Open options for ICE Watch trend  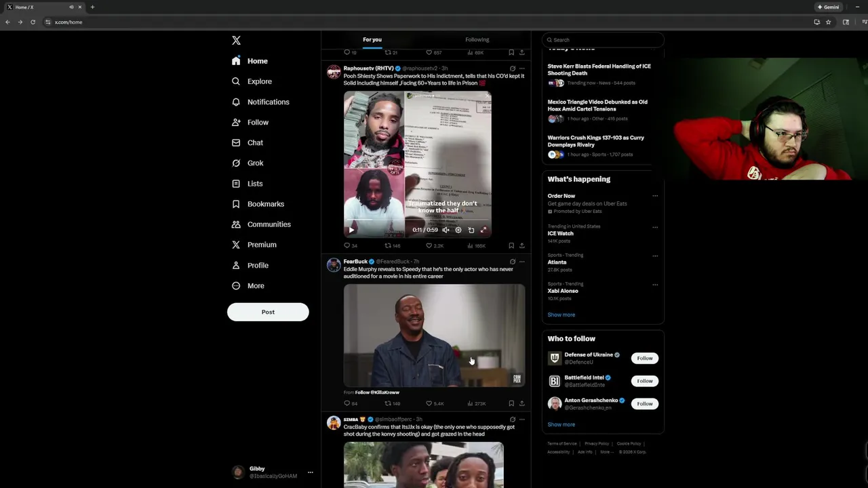point(655,227)
